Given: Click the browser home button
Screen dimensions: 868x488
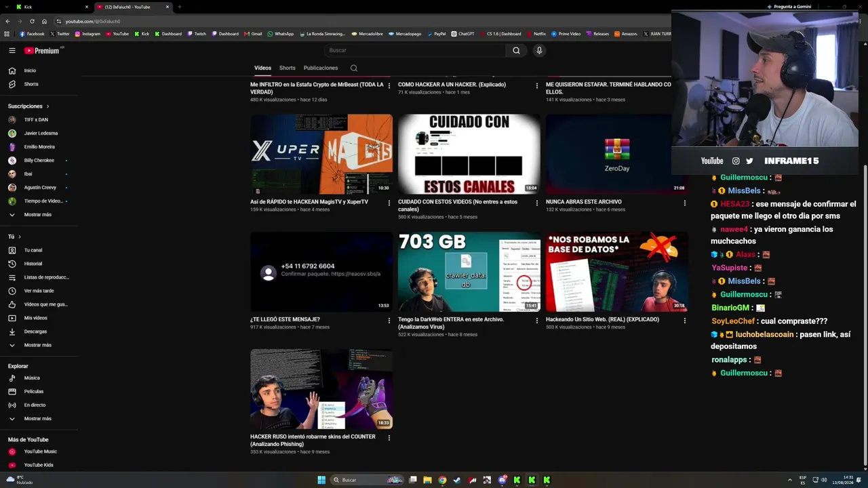Looking at the screenshot, I should tap(45, 21).
